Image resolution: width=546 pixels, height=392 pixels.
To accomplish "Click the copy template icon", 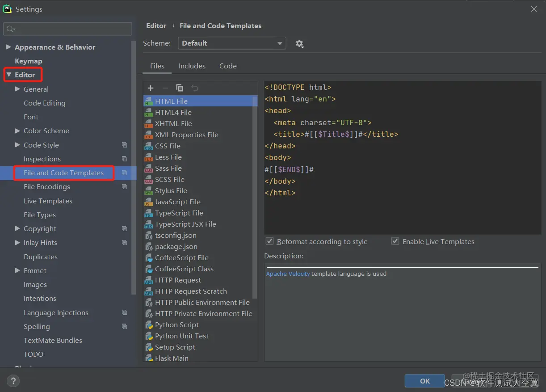I will point(180,88).
